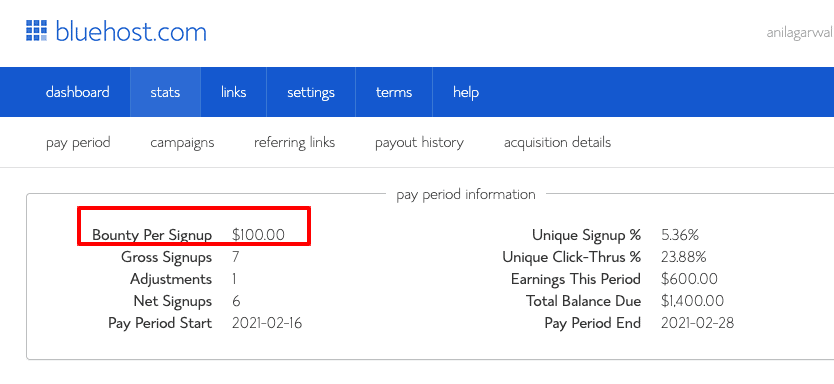Open the pay period sub-menu
The width and height of the screenshot is (834, 384).
click(78, 143)
